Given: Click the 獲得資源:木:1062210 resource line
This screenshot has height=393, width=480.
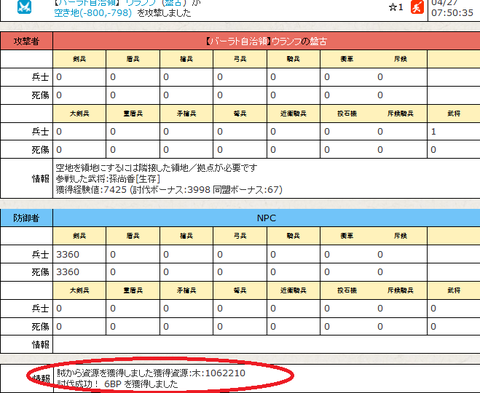Looking at the screenshot, I should pyautogui.click(x=151, y=373).
